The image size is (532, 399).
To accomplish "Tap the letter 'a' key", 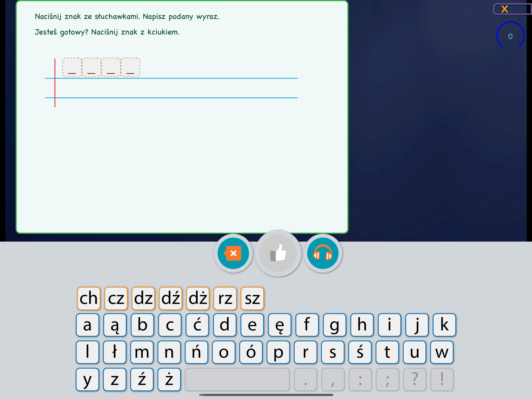I will tap(88, 325).
